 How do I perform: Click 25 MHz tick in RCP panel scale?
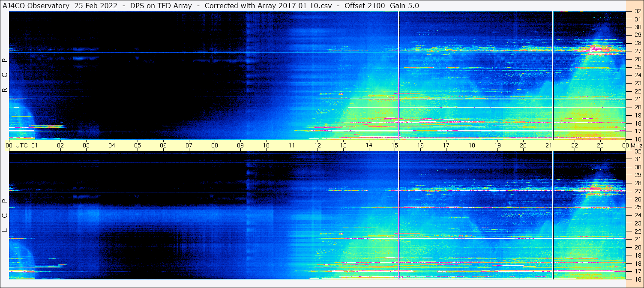point(637,67)
